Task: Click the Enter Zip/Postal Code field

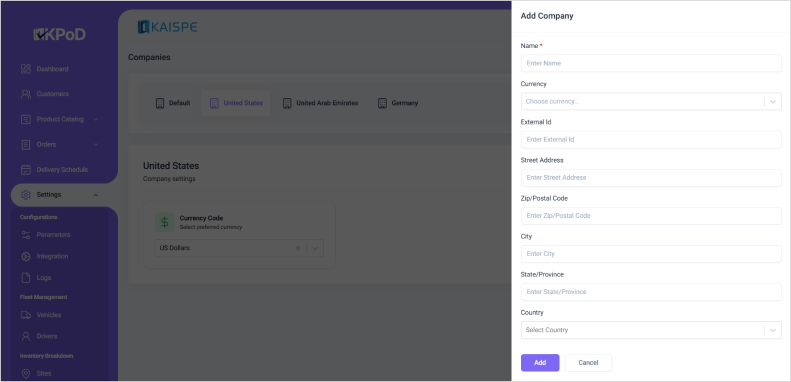Action: point(651,216)
